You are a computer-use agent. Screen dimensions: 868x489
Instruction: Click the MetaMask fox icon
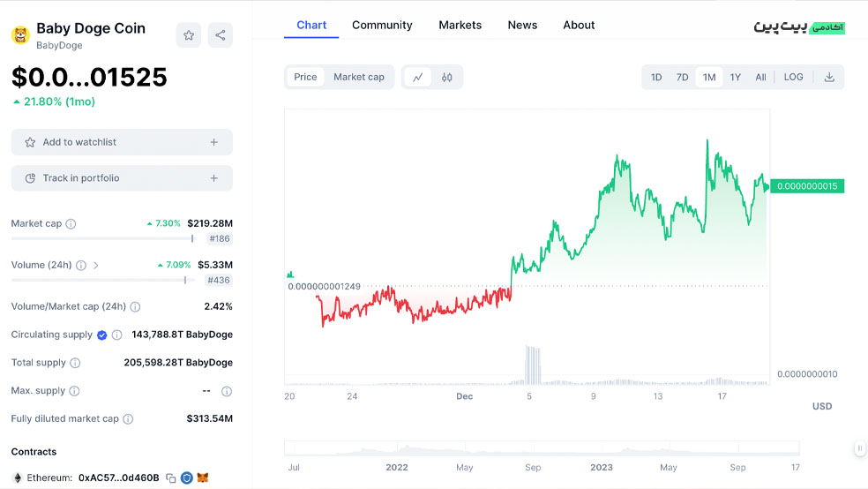[203, 478]
